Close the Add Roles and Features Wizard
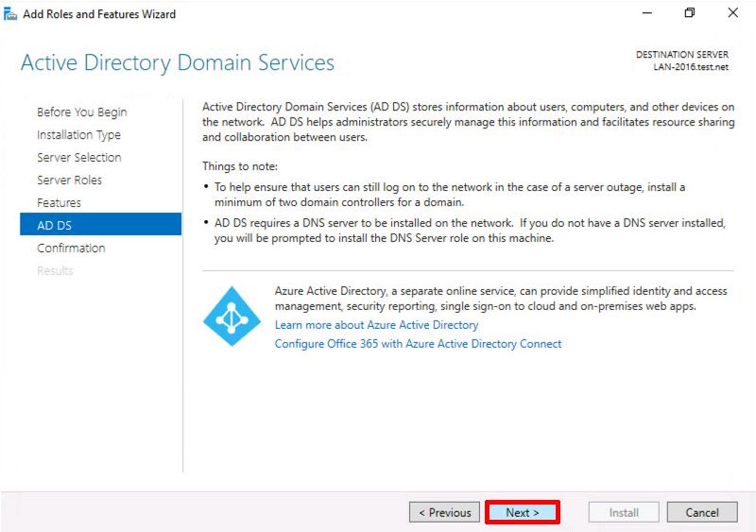 pyautogui.click(x=733, y=13)
